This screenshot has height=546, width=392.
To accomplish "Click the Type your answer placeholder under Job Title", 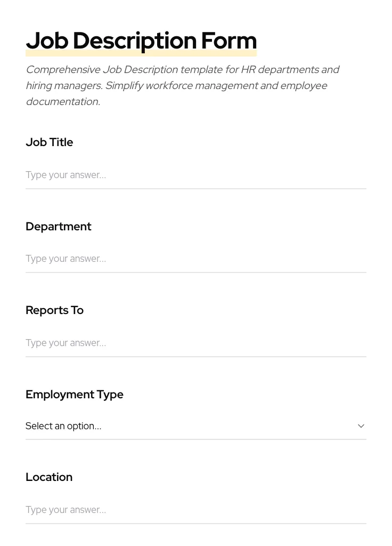I will (66, 175).
